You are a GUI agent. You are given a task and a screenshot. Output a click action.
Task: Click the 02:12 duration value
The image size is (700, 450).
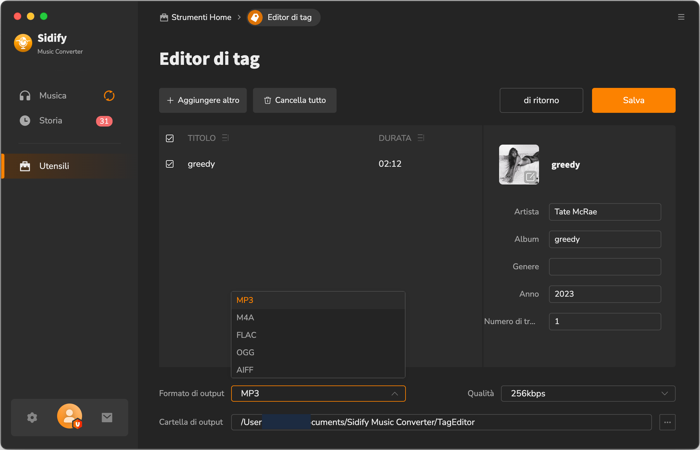390,164
